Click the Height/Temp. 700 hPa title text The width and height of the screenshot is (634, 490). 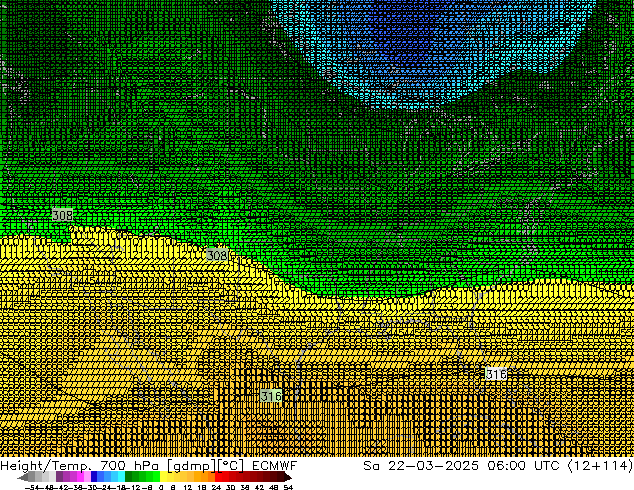tap(75, 465)
